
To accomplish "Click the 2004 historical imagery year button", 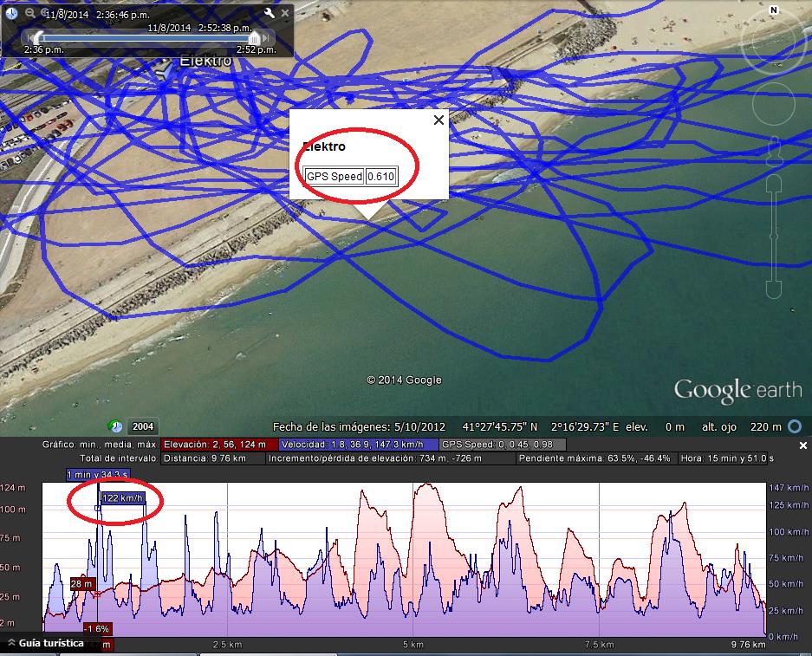I will [x=142, y=426].
